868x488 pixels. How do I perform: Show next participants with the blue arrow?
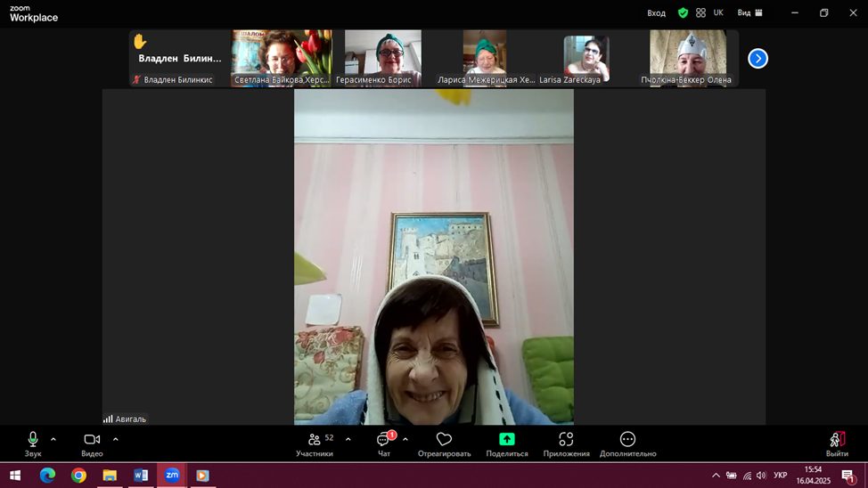coord(757,59)
